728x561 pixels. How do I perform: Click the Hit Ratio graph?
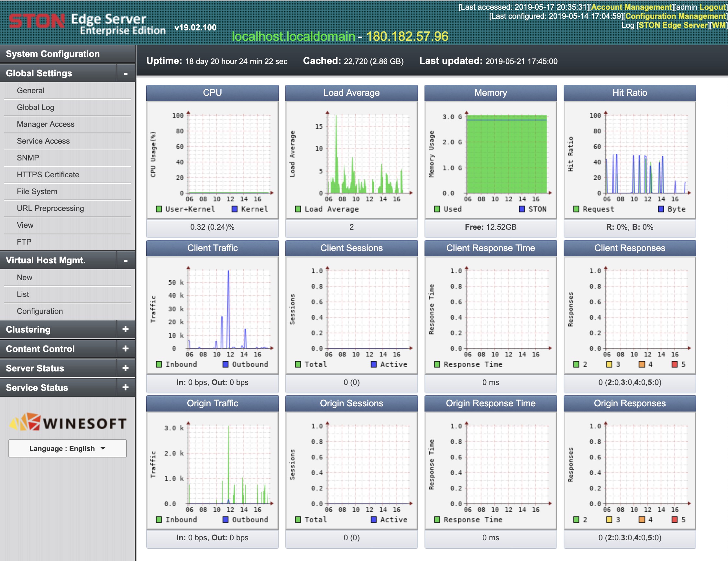pyautogui.click(x=630, y=160)
